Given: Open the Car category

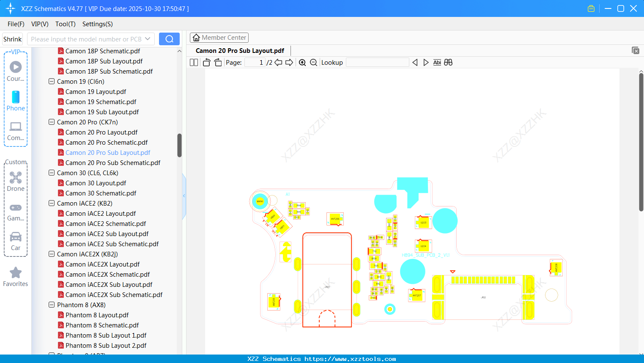Looking at the screenshot, I should click(16, 241).
